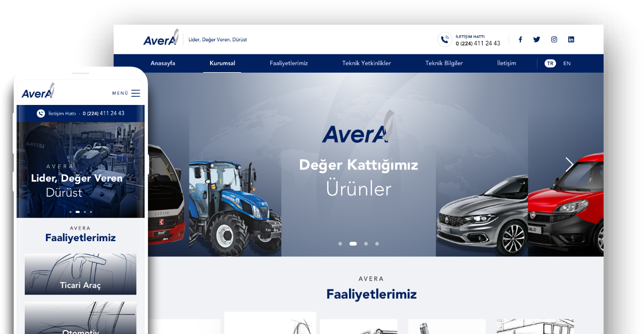The width and height of the screenshot is (644, 334).
Task: Open the mobile hamburger menu icon
Action: coord(135,93)
